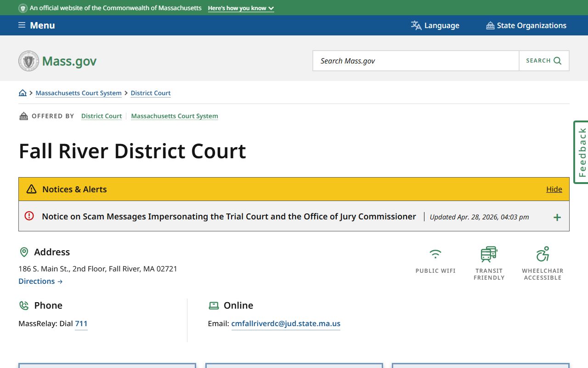Open District Court link under Offered By
This screenshot has width=588, height=368.
[x=102, y=116]
